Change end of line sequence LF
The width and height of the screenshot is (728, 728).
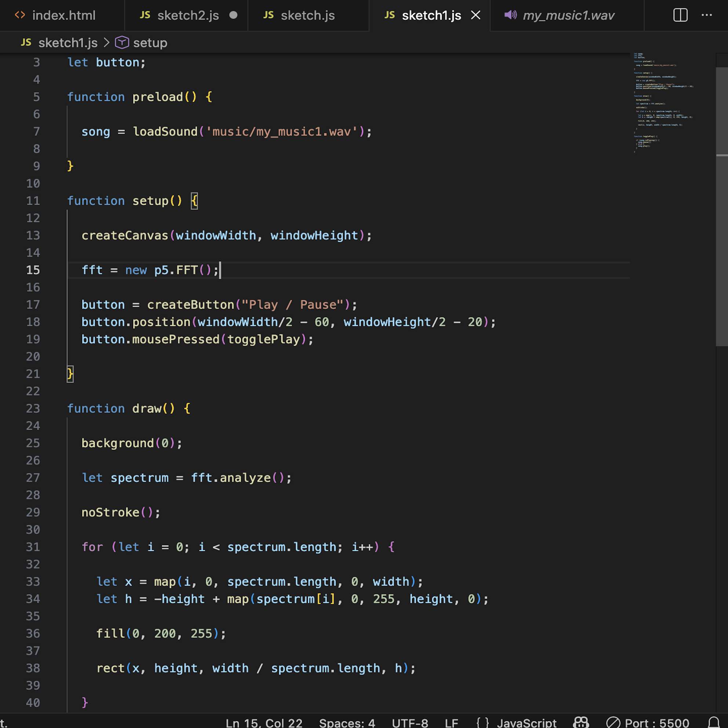pos(451,723)
